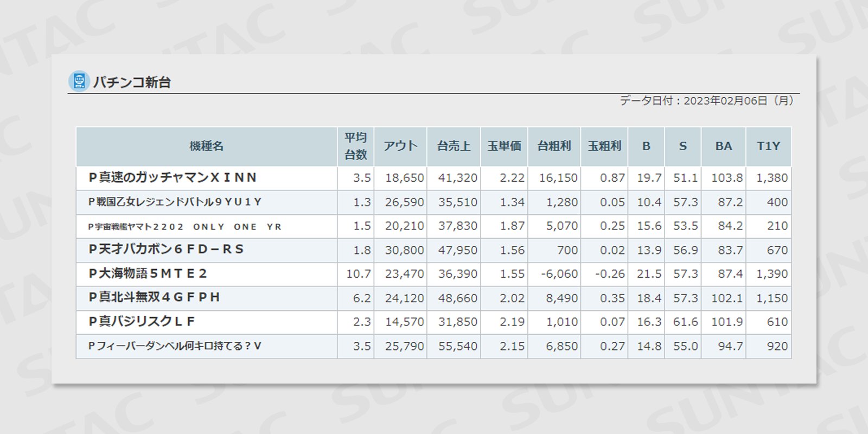
Task: Click the BA value 102.1
Action: click(727, 298)
